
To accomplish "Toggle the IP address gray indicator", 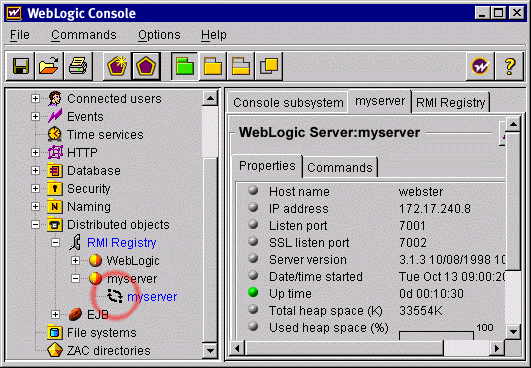I will [253, 207].
